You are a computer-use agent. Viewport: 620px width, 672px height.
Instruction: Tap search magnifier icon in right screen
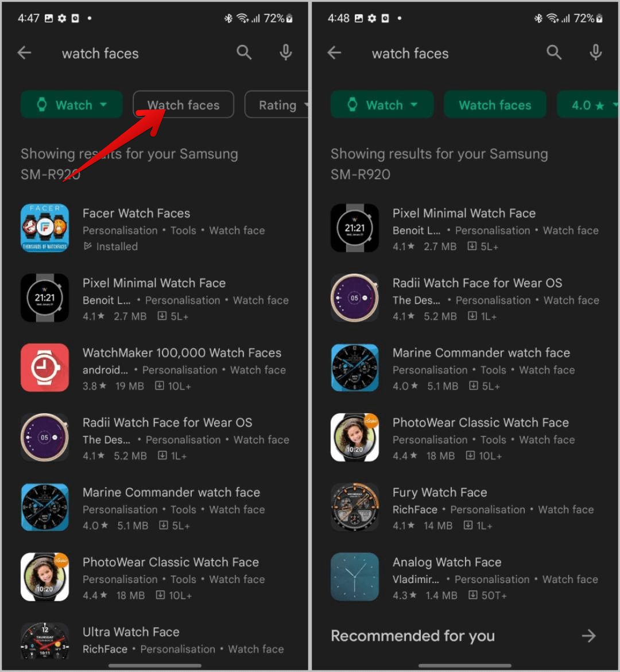coord(554,52)
